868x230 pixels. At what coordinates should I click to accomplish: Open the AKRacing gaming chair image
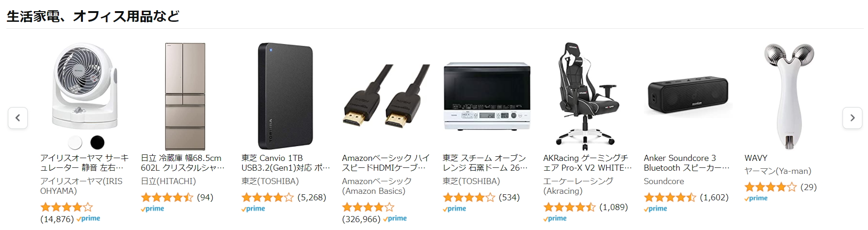click(x=587, y=96)
